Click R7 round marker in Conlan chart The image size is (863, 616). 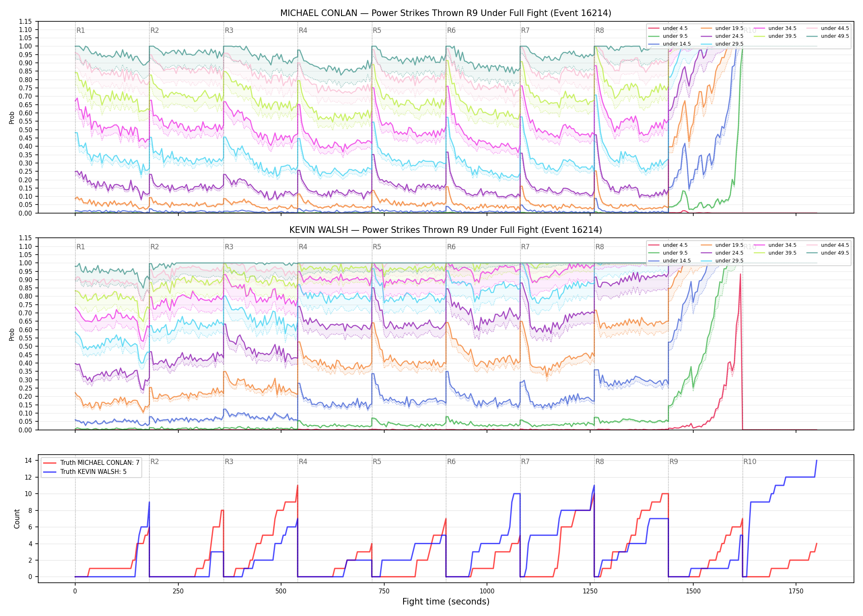pos(525,30)
